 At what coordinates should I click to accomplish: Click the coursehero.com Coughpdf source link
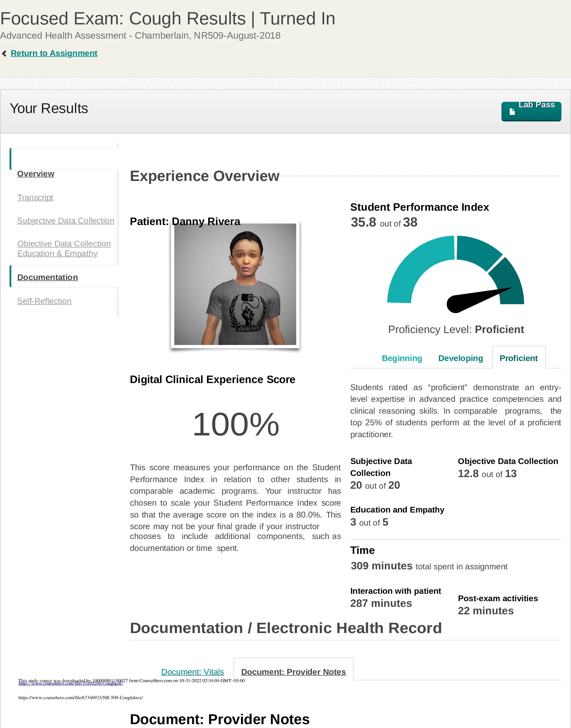pos(71,683)
